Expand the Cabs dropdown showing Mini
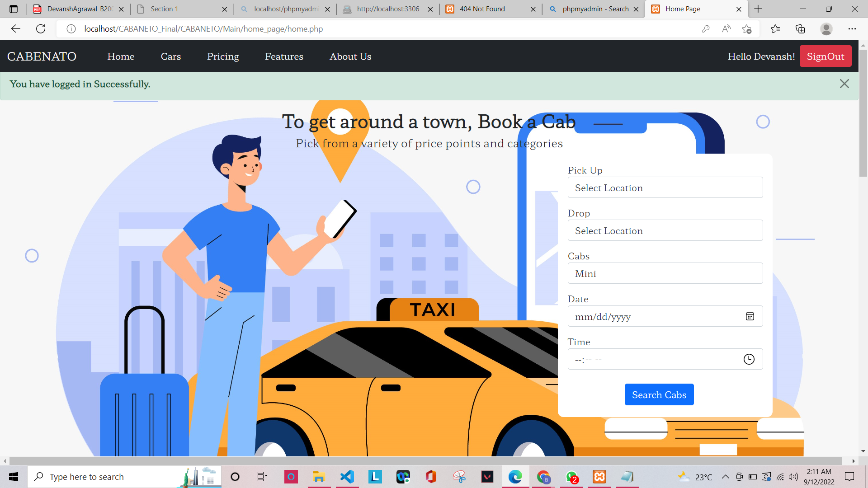The width and height of the screenshot is (868, 488). pyautogui.click(x=665, y=273)
